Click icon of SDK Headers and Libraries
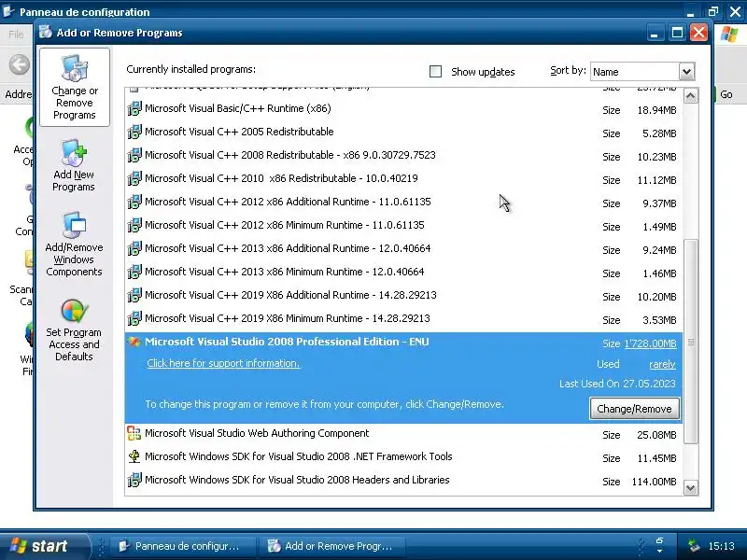This screenshot has height=560, width=747. point(134,480)
